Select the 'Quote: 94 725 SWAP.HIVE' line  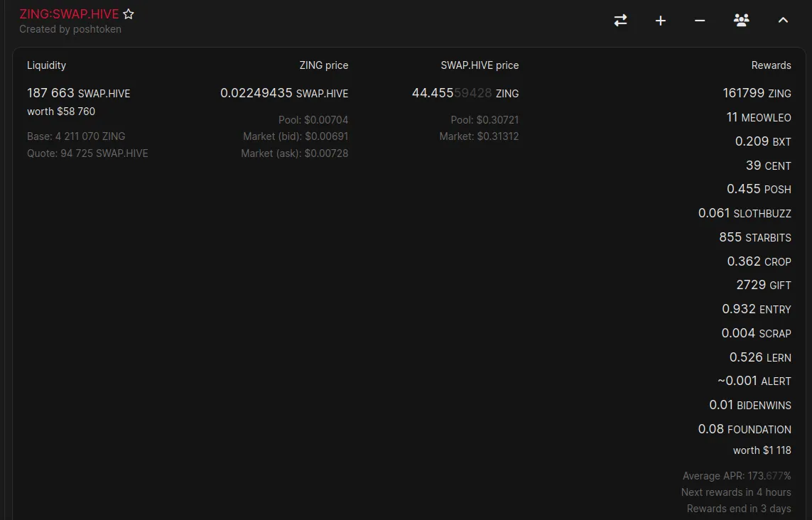(87, 153)
